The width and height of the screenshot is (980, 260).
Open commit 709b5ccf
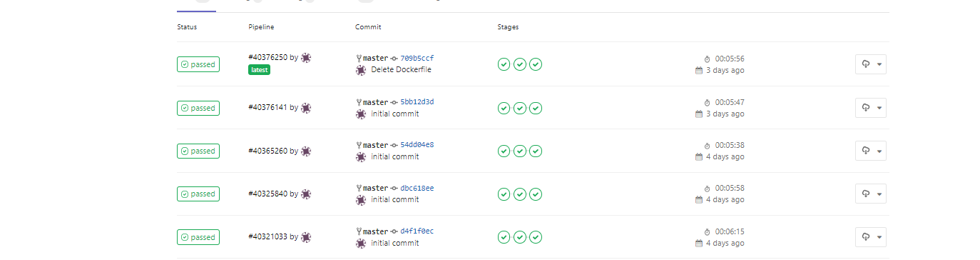(417, 59)
